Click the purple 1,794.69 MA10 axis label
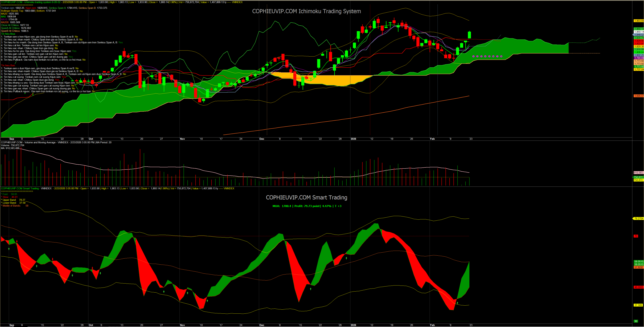Image resolution: width=644 pixels, height=327 pixels. pos(639,58)
